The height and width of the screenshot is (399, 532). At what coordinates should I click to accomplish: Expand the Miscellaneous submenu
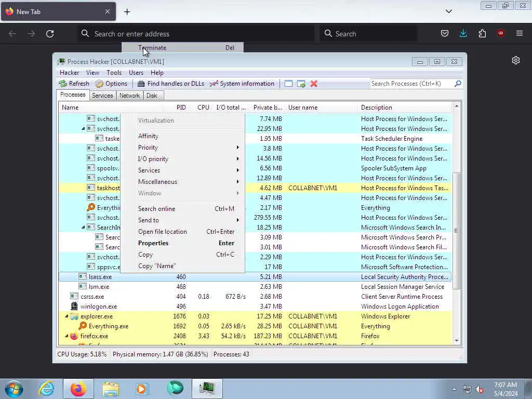pos(182,182)
